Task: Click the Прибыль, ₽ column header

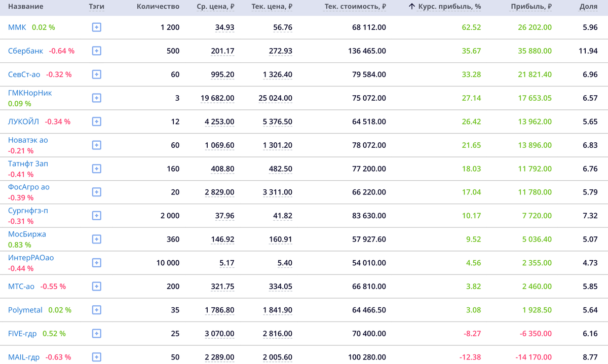Action: pyautogui.click(x=531, y=7)
